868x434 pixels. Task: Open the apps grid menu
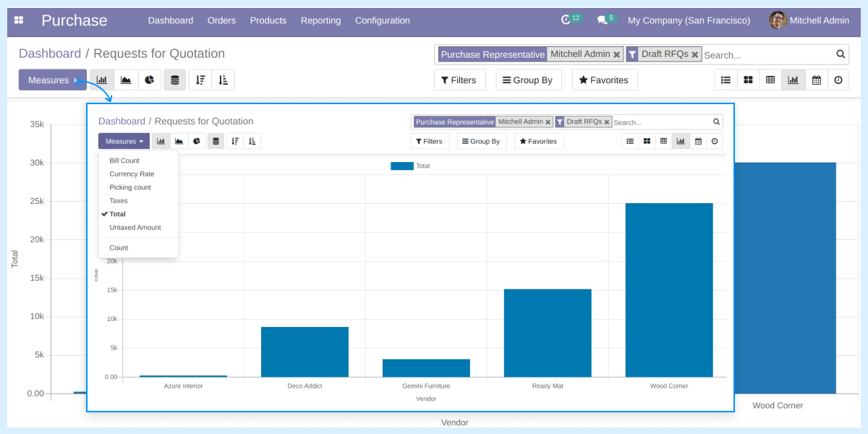(18, 20)
